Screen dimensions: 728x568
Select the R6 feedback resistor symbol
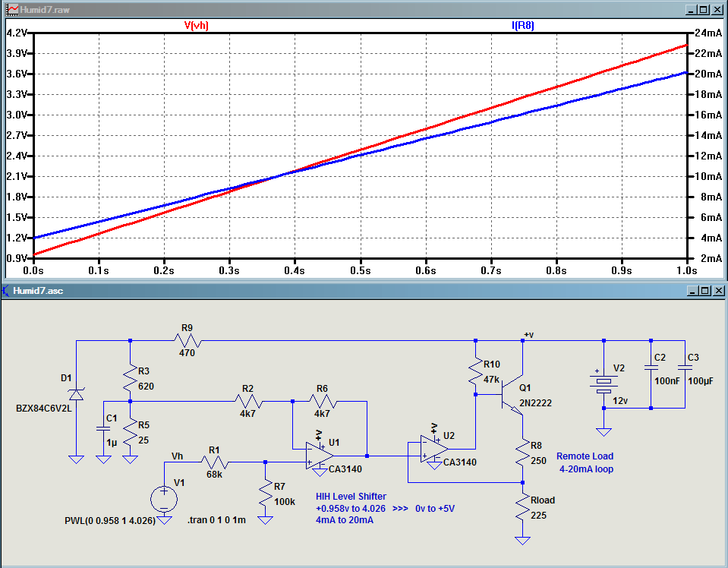[323, 401]
